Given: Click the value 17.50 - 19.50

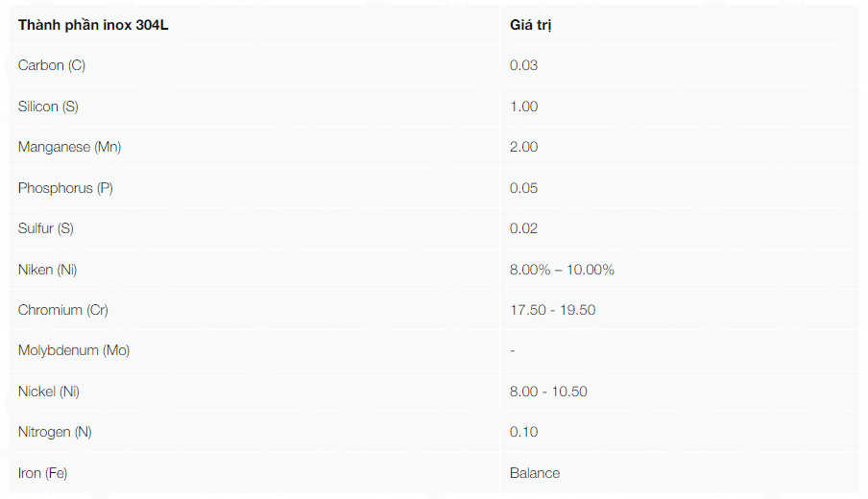Looking at the screenshot, I should (552, 310).
